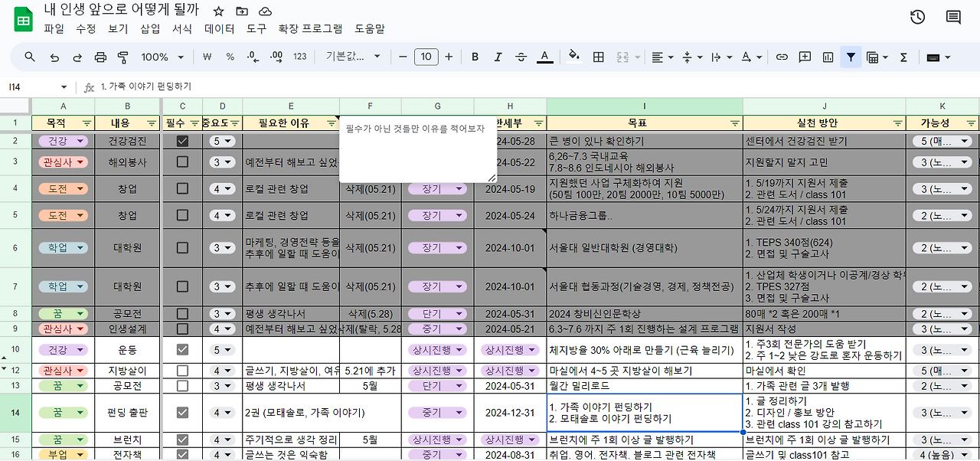This screenshot has width=980, height=461.
Task: Open the filter views menu
Action: click(876, 57)
